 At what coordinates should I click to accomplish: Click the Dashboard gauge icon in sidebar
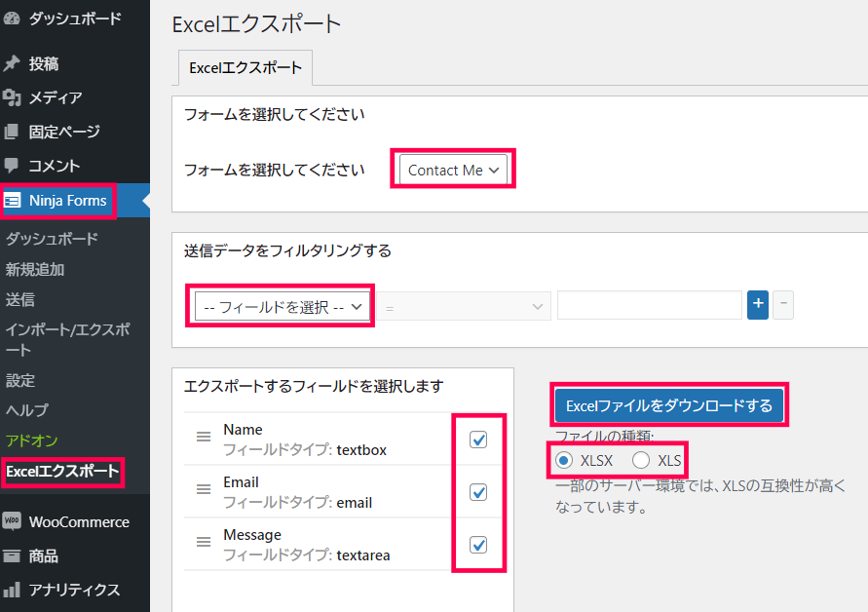[x=11, y=19]
